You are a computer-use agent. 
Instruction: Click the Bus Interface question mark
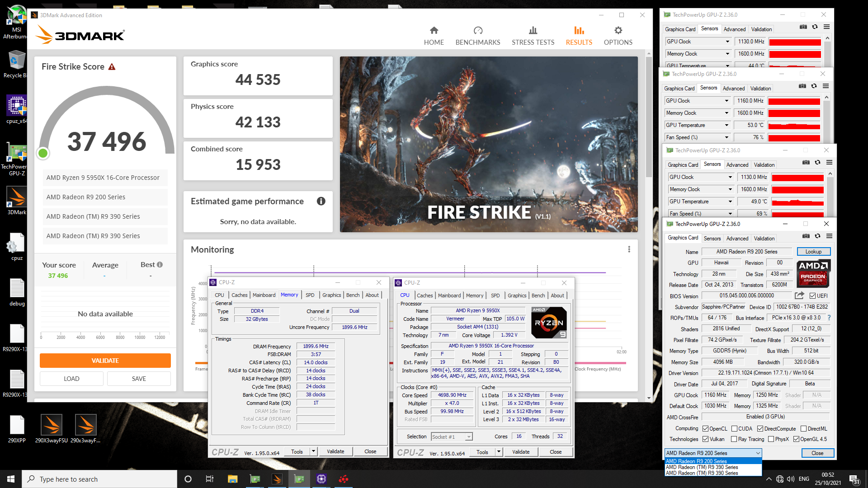pos(829,318)
